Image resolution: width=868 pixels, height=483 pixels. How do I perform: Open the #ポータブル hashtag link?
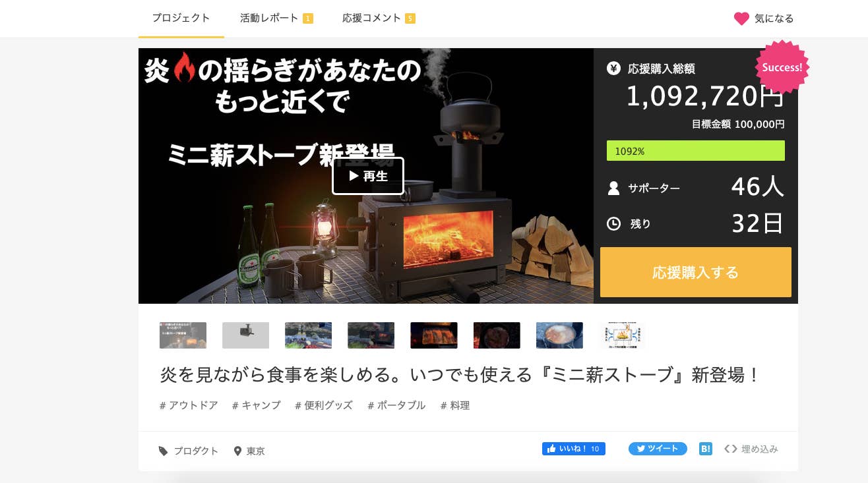pos(396,405)
